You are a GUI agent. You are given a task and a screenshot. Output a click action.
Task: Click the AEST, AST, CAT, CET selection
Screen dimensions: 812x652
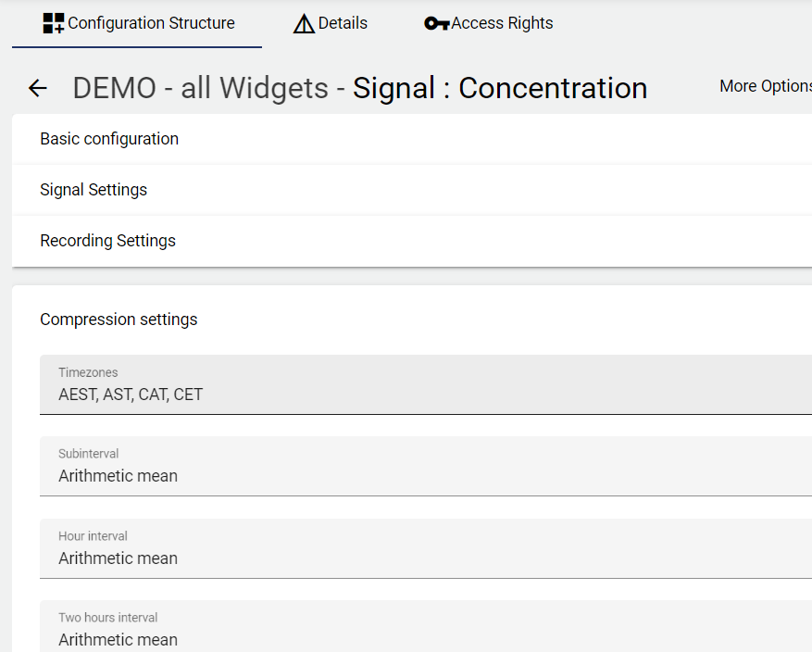(x=131, y=395)
